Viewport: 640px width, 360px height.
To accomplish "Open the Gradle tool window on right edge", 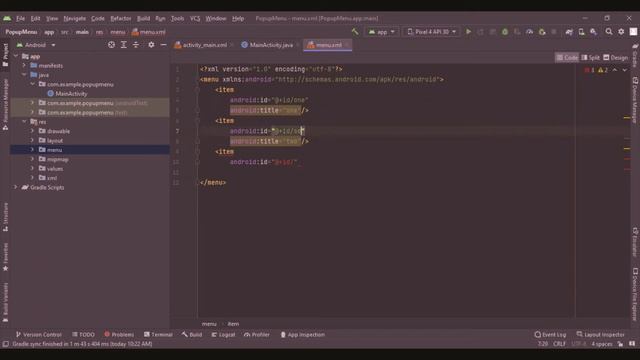I will point(635,56).
